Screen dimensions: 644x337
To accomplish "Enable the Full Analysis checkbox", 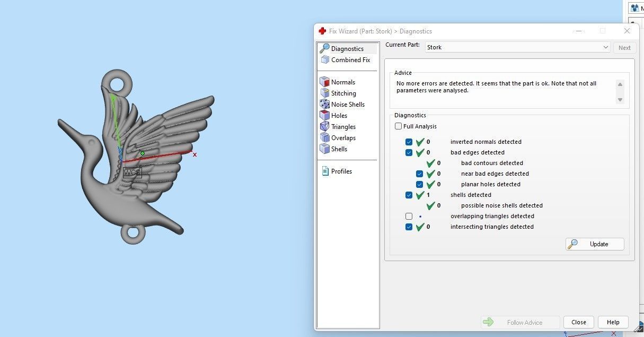I will coord(398,126).
